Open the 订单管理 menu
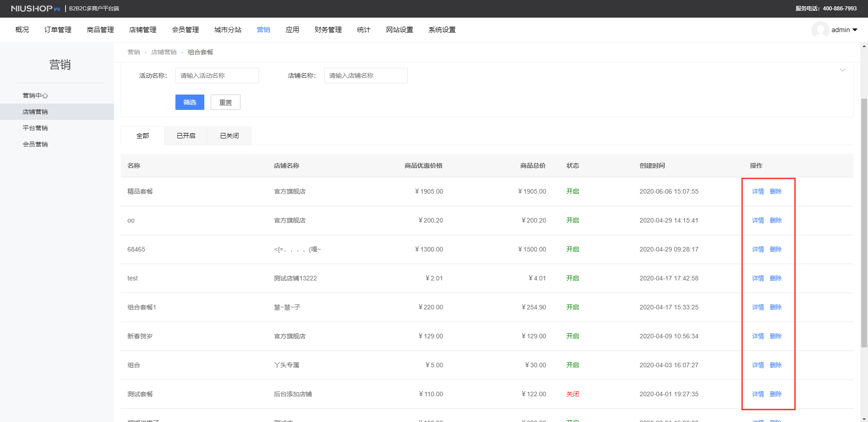Viewport: 868px width, 422px height. pyautogui.click(x=58, y=30)
